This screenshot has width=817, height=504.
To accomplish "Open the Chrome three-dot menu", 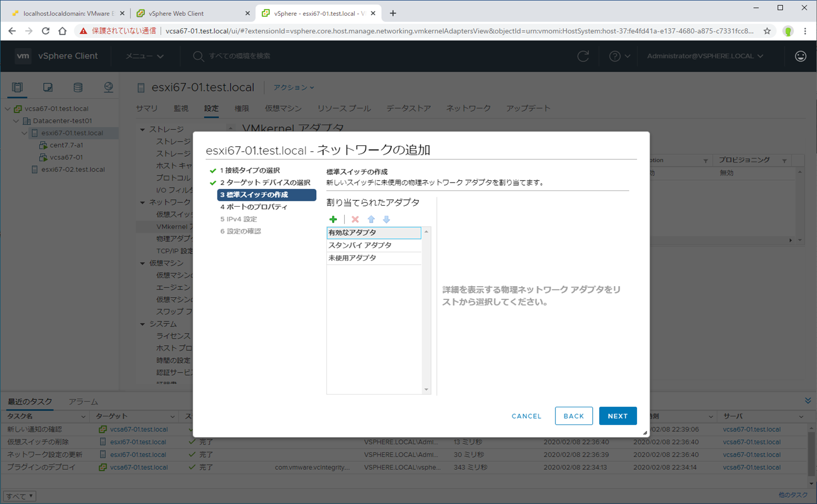I will tap(805, 31).
